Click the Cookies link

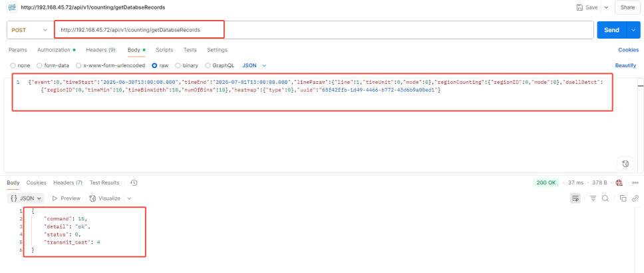629,50
